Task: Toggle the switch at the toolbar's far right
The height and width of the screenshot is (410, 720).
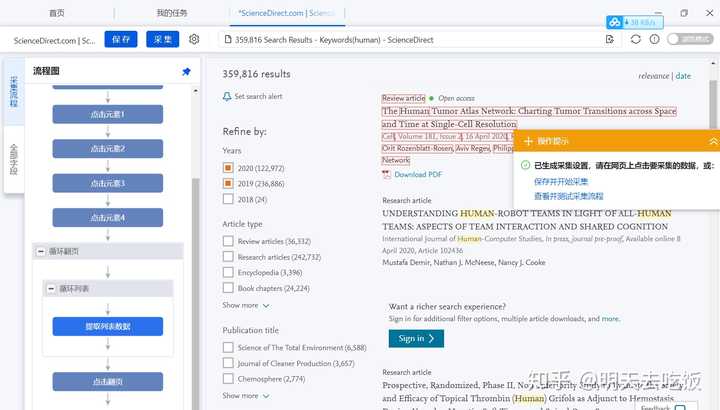Action: pos(690,39)
